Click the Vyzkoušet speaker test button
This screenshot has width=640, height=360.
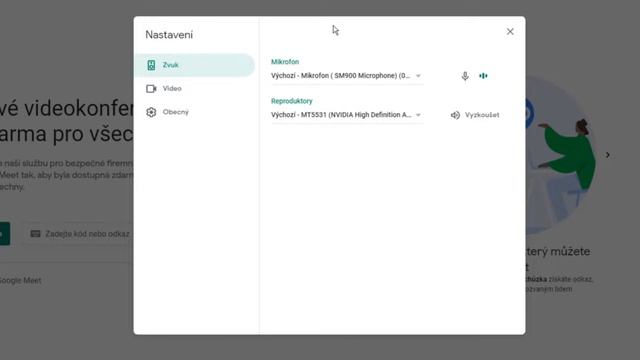pyautogui.click(x=475, y=115)
